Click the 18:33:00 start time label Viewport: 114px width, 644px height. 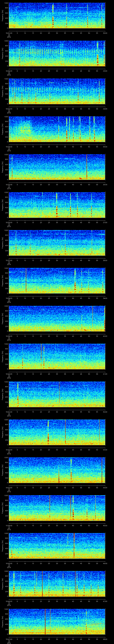click(9, 109)
